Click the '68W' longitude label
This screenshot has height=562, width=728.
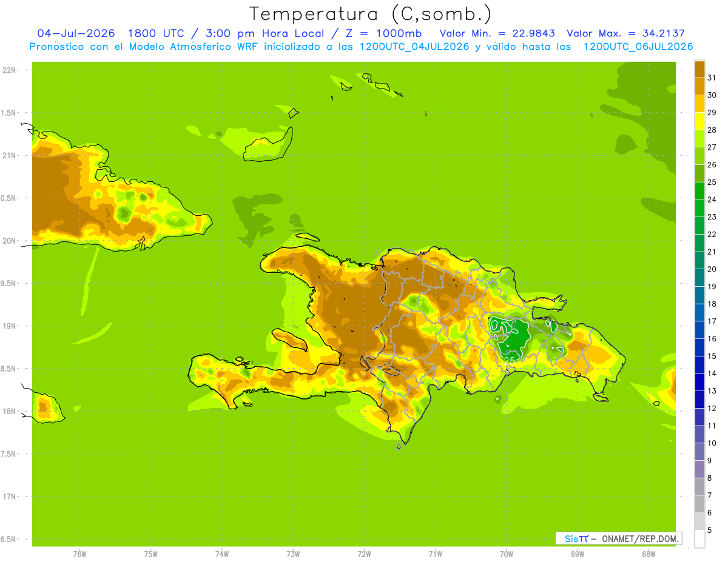click(649, 554)
